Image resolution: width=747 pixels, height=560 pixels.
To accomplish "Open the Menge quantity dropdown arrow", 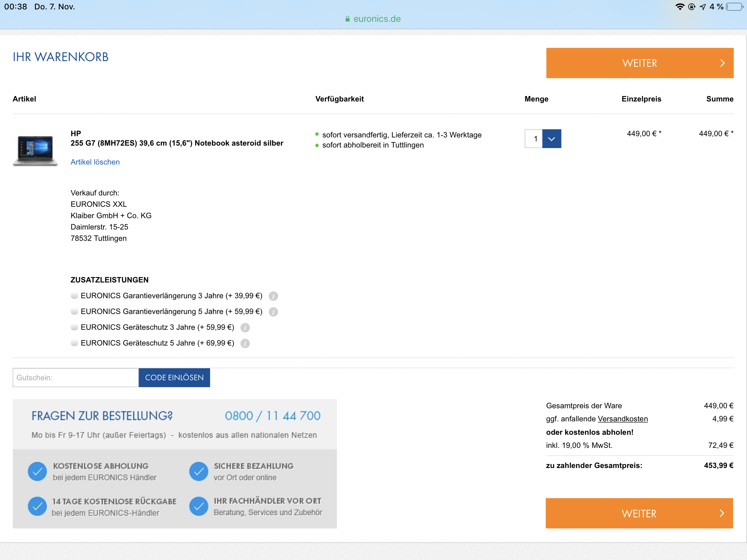I will pos(552,139).
